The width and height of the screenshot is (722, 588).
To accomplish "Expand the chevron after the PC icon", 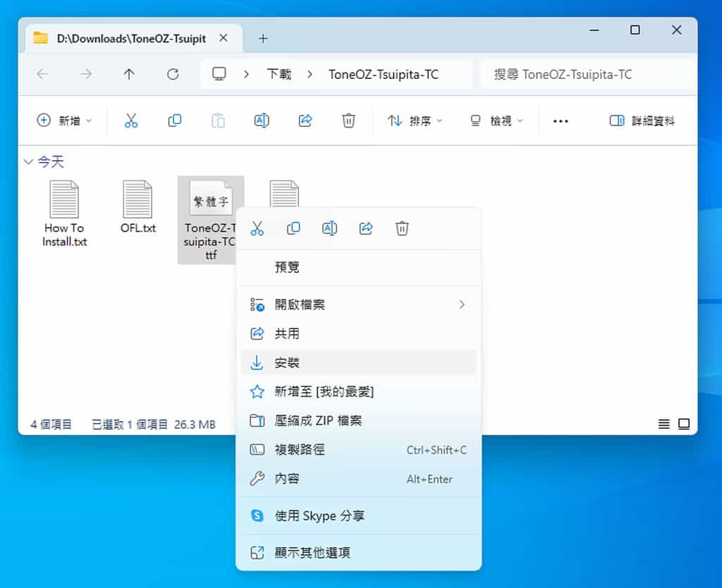I will coord(246,74).
